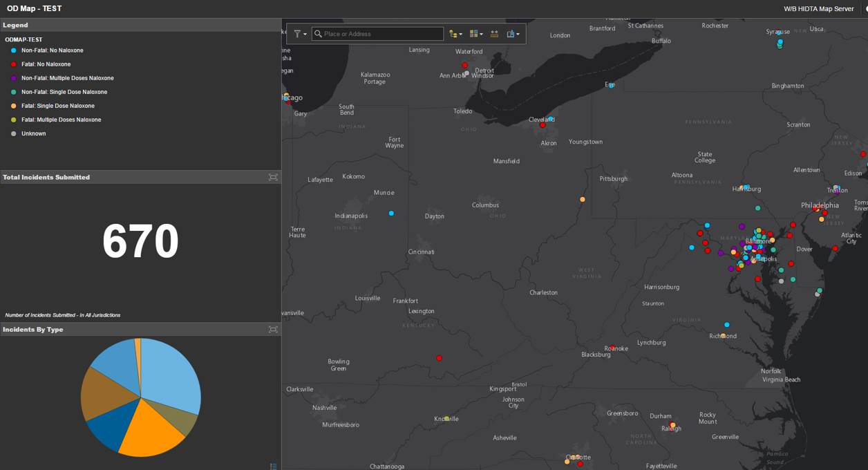The image size is (868, 470).
Task: Select cyan incident dot north of Richmond
Action: pos(726,325)
